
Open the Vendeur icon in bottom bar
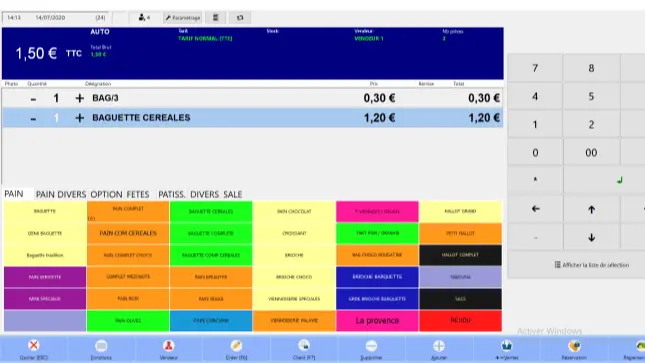169,345
